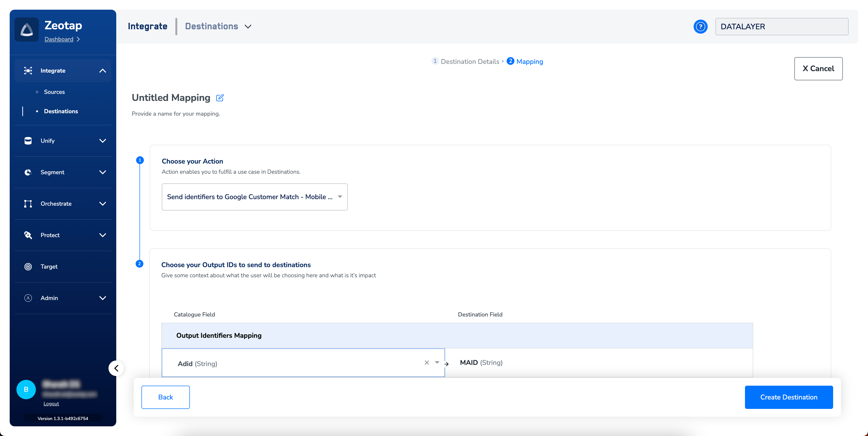Clear the Adid catalogue field selection
The image size is (868, 436).
point(426,363)
